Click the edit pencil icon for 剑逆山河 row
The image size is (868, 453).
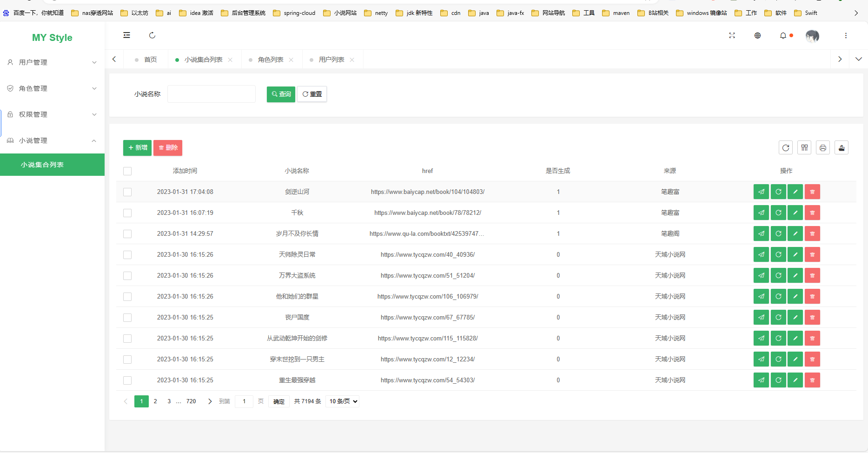(x=795, y=192)
